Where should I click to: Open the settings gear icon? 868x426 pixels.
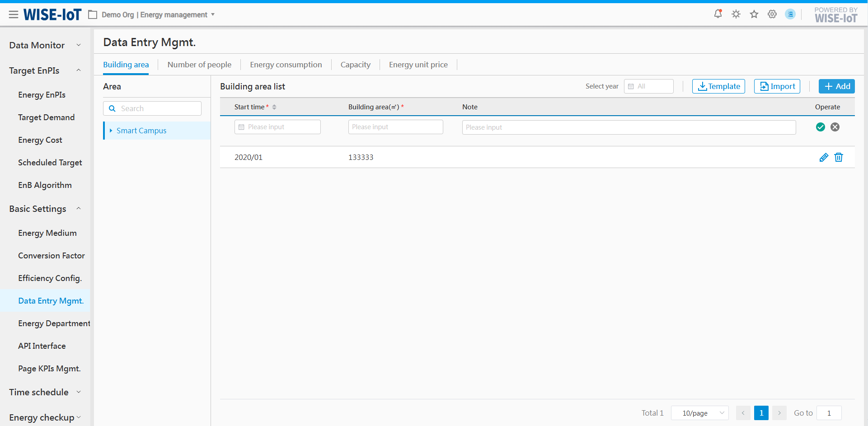click(x=772, y=14)
